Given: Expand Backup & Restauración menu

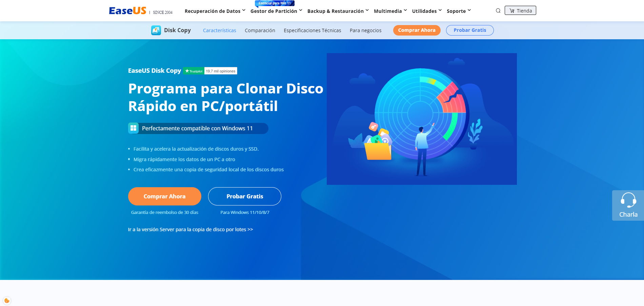Looking at the screenshot, I should pos(338,11).
